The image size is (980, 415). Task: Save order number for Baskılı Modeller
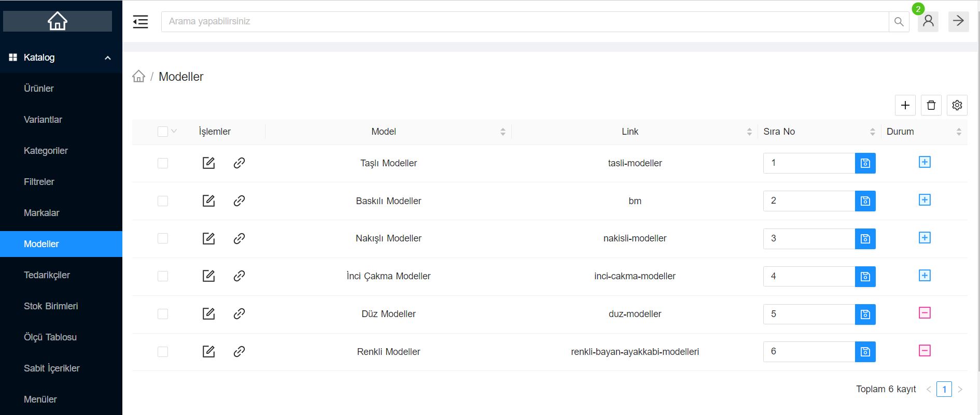(x=865, y=201)
